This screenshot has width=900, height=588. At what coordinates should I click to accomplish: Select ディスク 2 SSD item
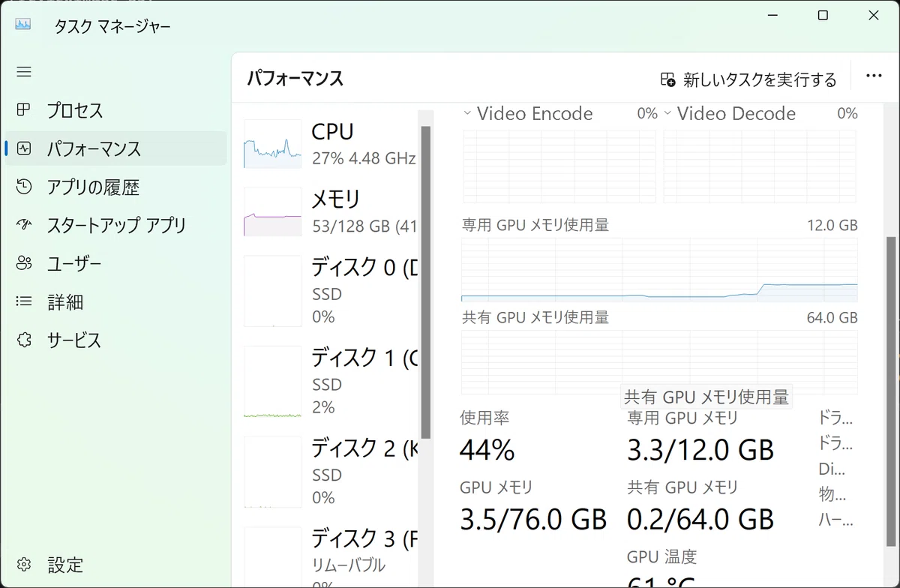tap(330, 472)
